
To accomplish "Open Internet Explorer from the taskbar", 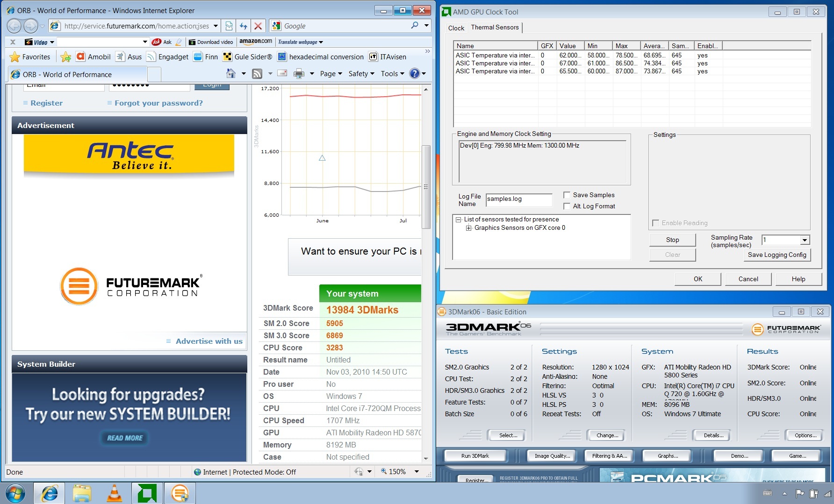I will (x=50, y=493).
